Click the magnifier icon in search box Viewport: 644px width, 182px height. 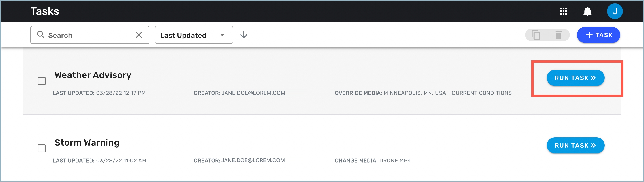(x=41, y=35)
